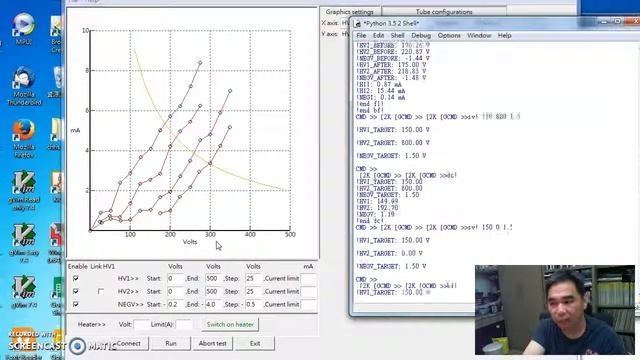
Task: Click the NEGV Current limit field
Action: point(309,304)
